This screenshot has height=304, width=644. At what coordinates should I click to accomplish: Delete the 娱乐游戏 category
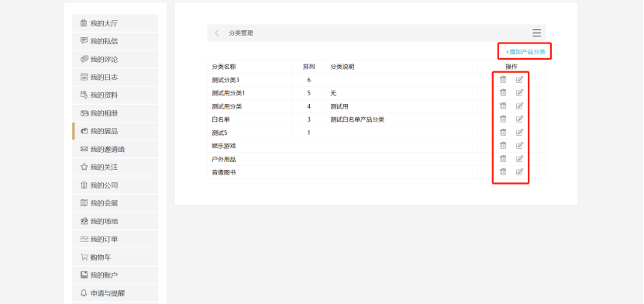click(503, 146)
